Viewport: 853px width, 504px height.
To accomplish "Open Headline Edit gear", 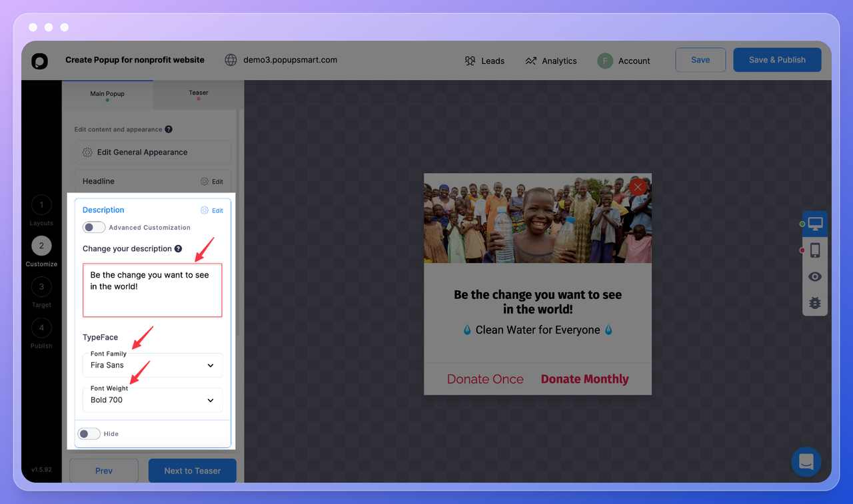I will [x=212, y=181].
